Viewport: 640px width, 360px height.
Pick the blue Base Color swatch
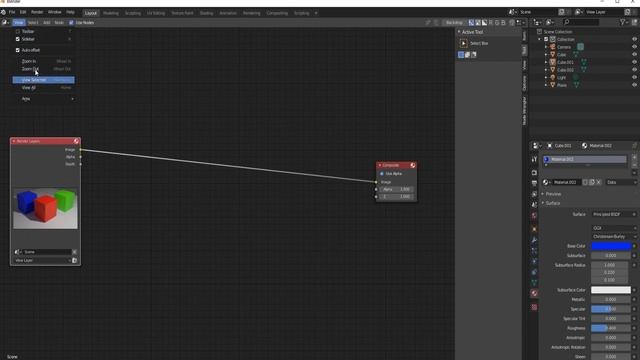(611, 246)
